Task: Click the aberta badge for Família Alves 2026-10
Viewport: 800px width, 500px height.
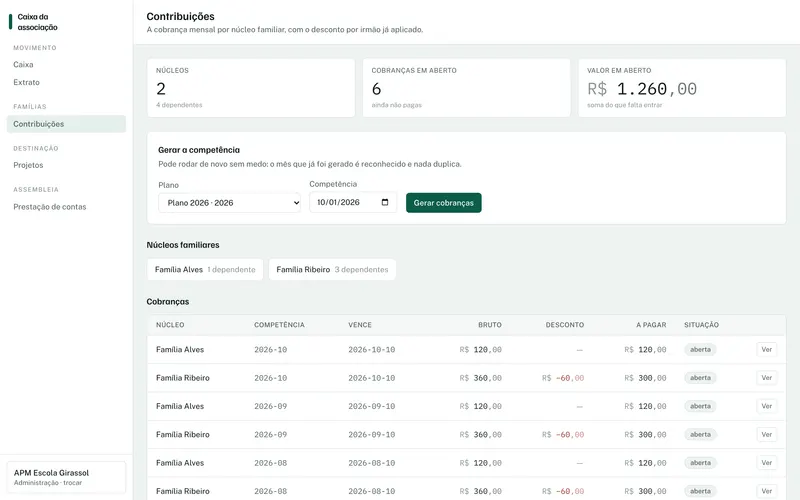Action: [x=700, y=349]
